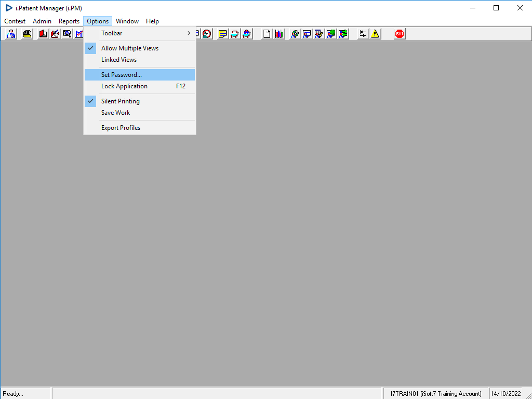Click the empty hospital bed icon
532x399 pixels.
coord(235,34)
